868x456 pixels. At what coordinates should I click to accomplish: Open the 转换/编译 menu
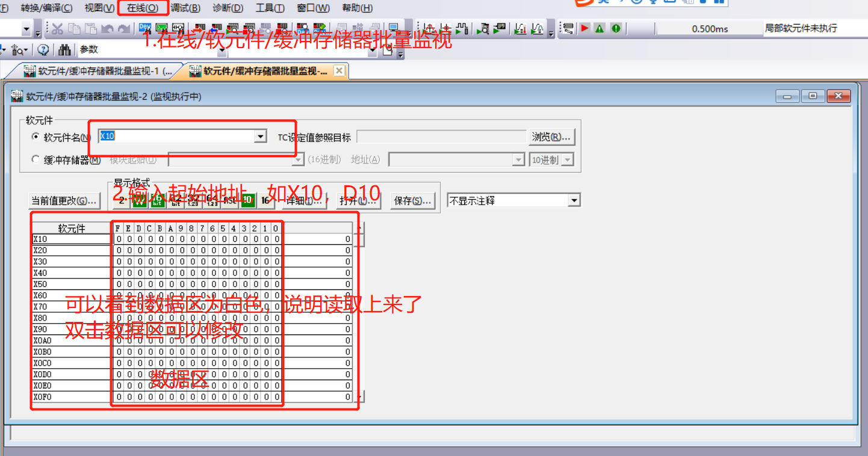tap(46, 8)
